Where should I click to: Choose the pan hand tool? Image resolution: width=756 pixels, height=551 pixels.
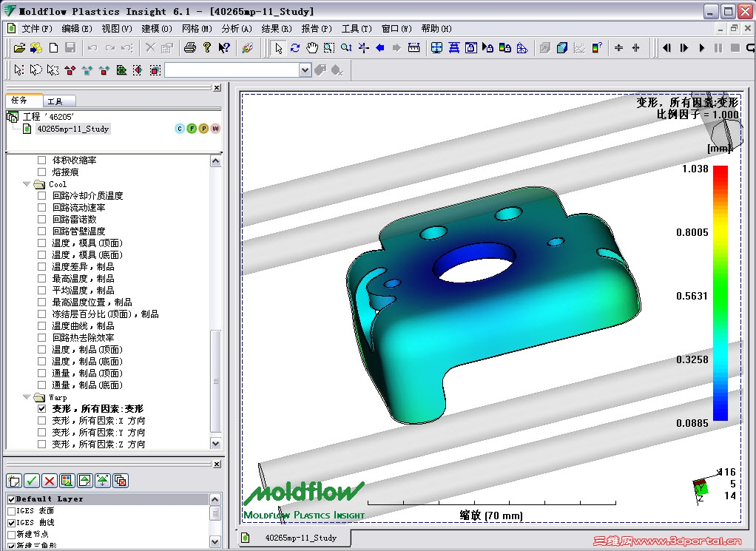click(312, 48)
